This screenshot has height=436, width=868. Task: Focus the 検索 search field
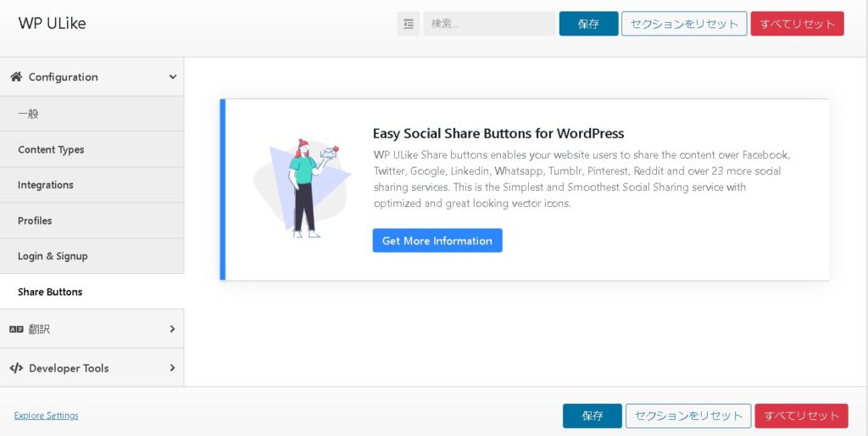coord(489,24)
